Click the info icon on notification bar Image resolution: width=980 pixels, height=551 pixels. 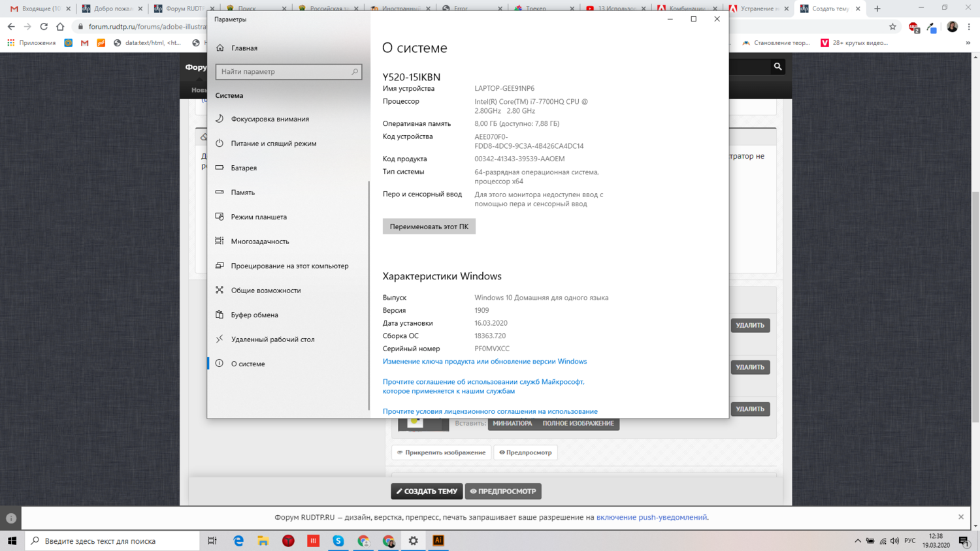(x=11, y=518)
